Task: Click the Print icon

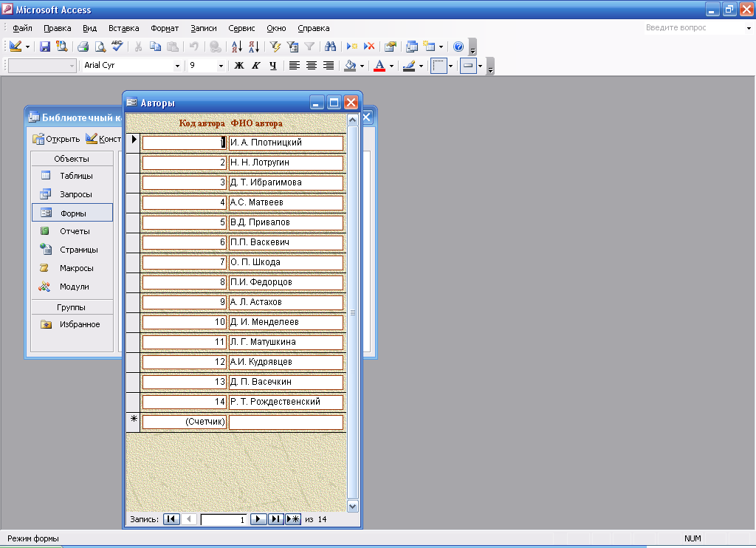Action: 83,47
